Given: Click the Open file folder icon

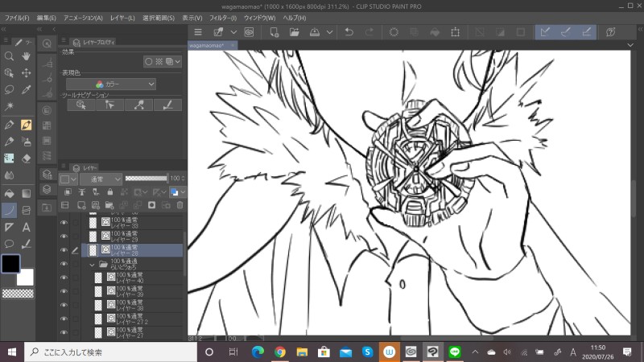Looking at the screenshot, I should pyautogui.click(x=295, y=32).
